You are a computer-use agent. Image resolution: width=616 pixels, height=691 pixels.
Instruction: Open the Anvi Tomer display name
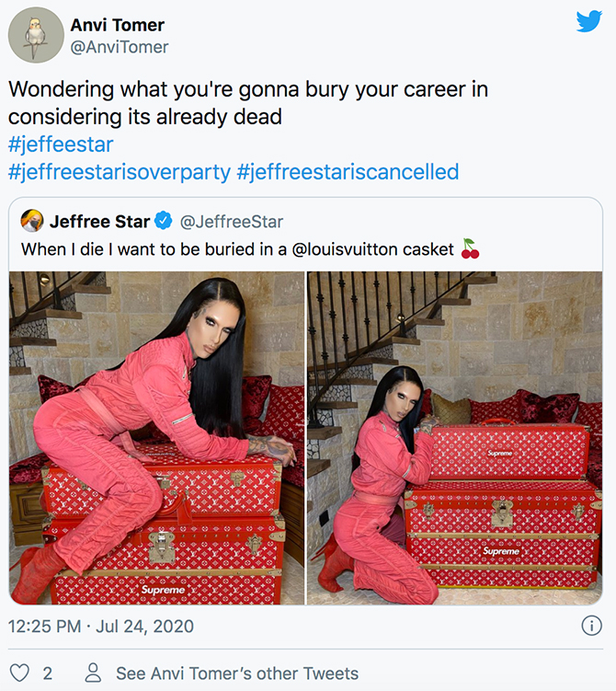coord(117,25)
